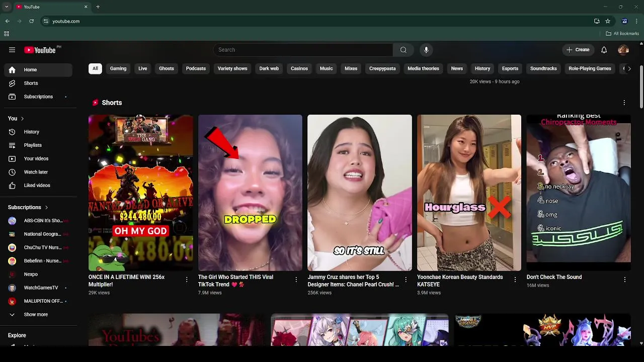Open the account avatar menu
The width and height of the screenshot is (644, 362).
tap(623, 50)
